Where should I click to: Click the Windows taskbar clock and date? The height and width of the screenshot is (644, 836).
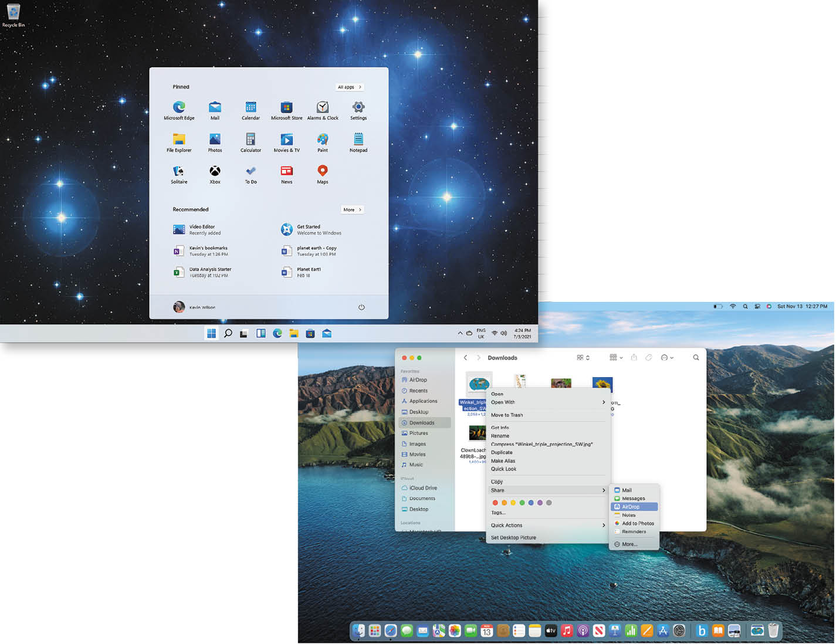[522, 333]
